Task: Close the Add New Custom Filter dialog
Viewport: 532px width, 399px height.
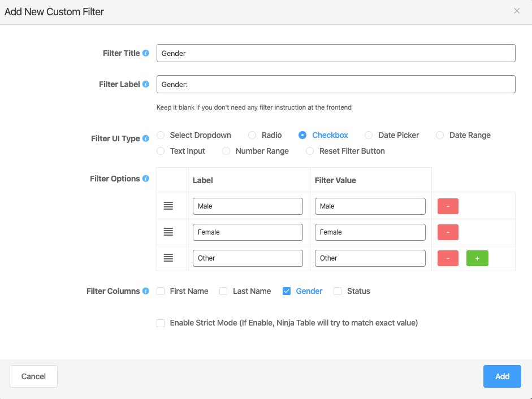Action: click(517, 11)
